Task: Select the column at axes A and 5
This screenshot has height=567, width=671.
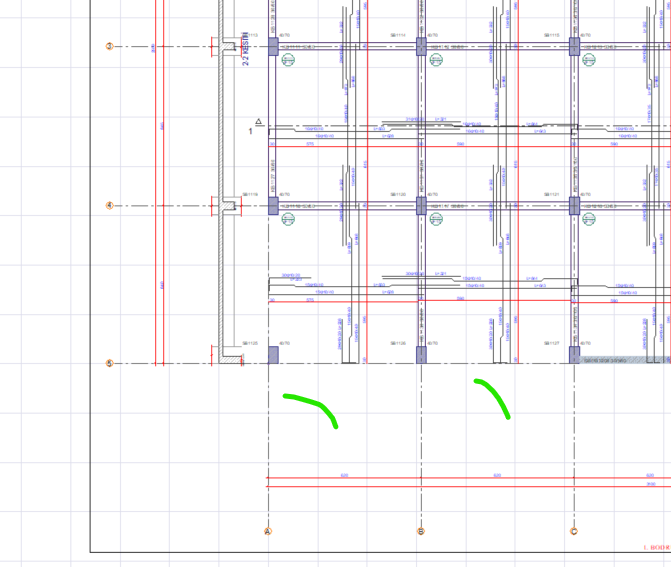Action: pos(273,355)
